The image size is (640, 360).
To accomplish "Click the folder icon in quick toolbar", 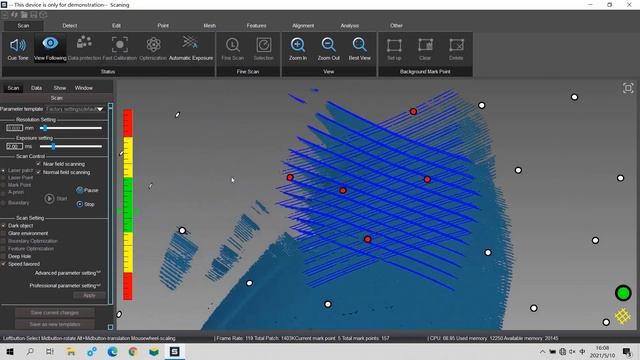I will (x=24, y=15).
